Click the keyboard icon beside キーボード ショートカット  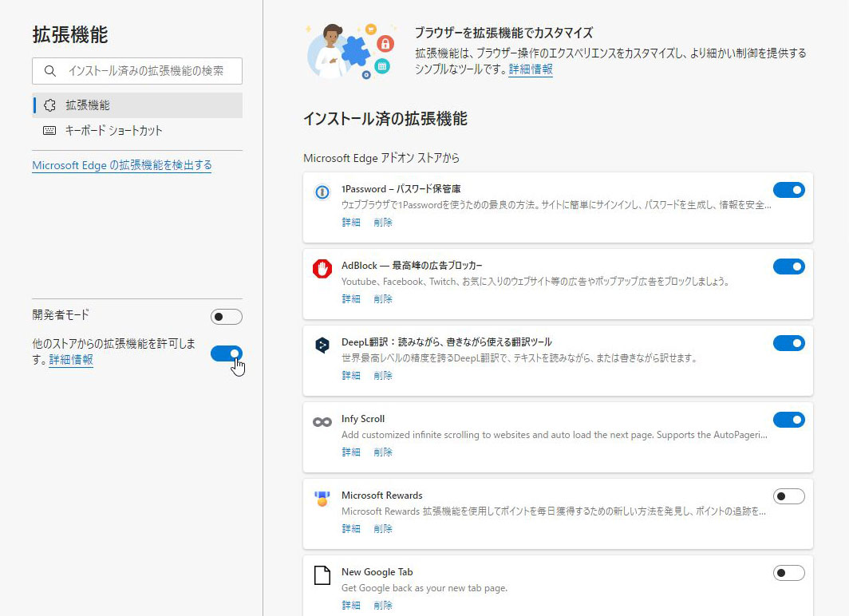pos(49,131)
